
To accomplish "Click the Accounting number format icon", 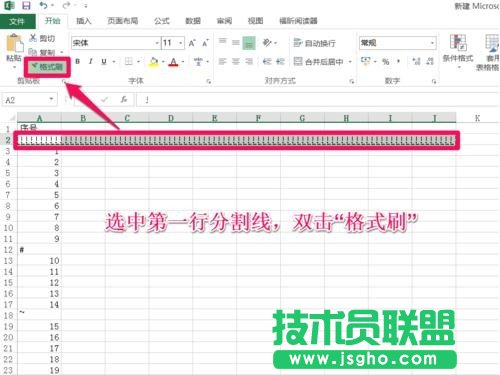I will 366,61.
